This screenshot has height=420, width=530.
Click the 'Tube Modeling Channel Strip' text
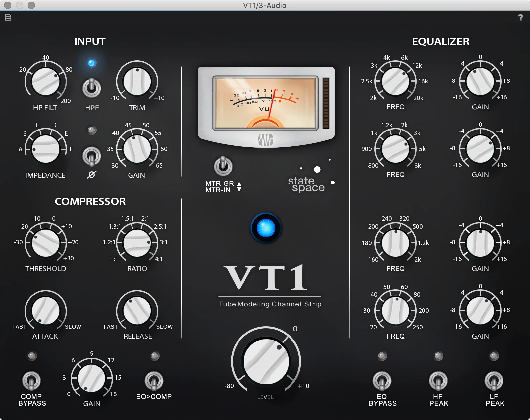270,304
